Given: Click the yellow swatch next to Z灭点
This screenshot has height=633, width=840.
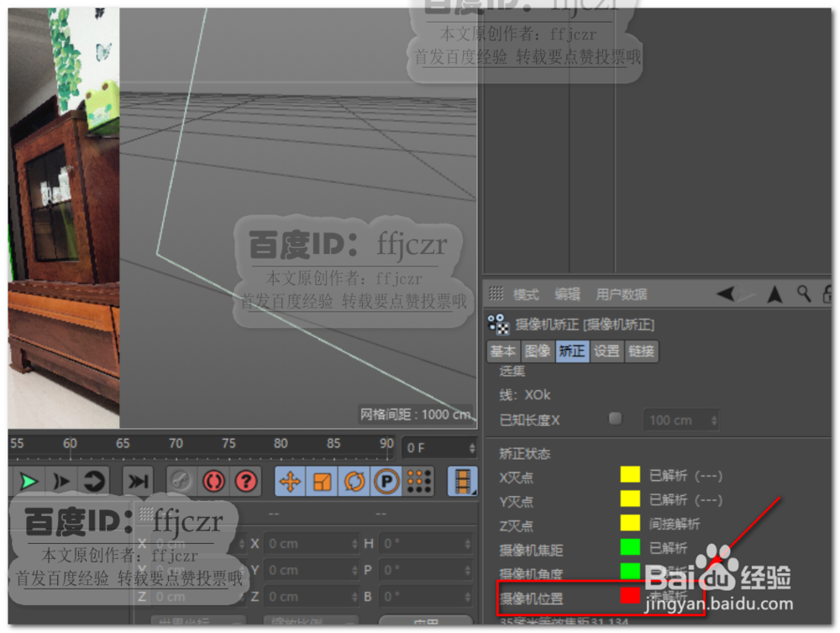Looking at the screenshot, I should click(x=630, y=523).
